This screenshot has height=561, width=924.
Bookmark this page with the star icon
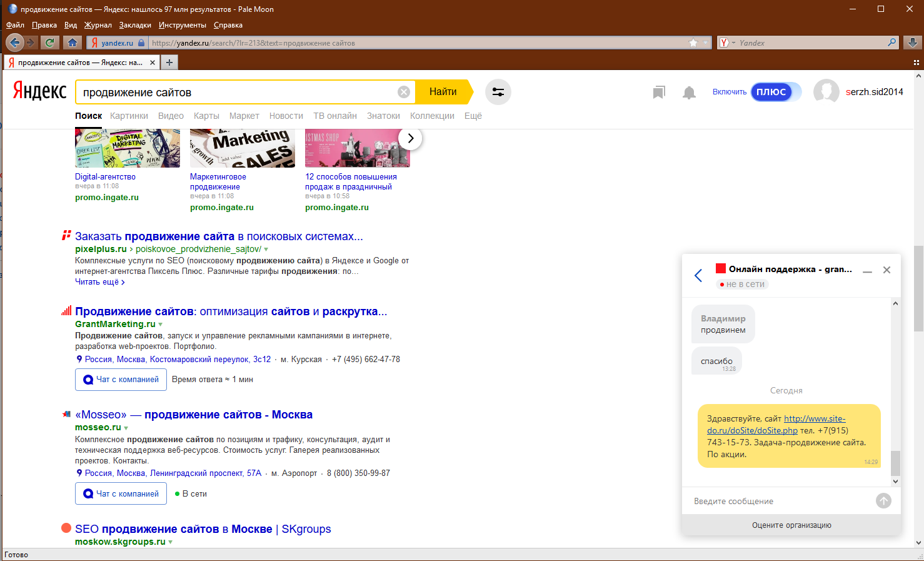(x=693, y=43)
